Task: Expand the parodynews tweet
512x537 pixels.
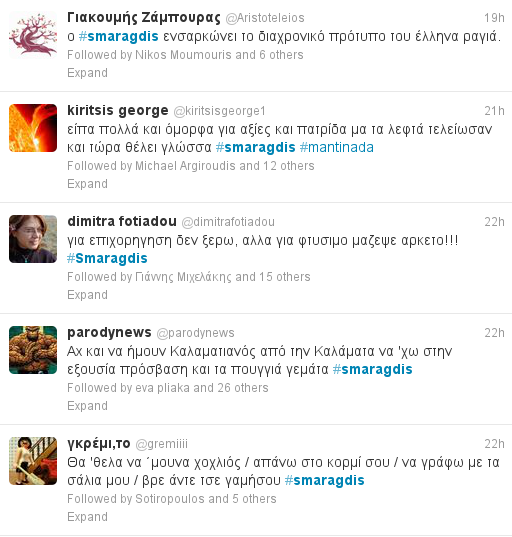Action: pyautogui.click(x=87, y=406)
